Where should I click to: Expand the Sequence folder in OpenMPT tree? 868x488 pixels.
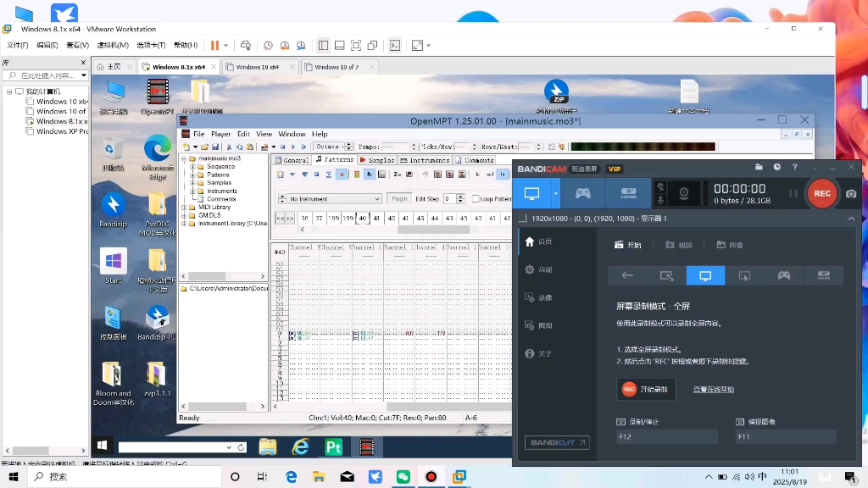[192, 167]
